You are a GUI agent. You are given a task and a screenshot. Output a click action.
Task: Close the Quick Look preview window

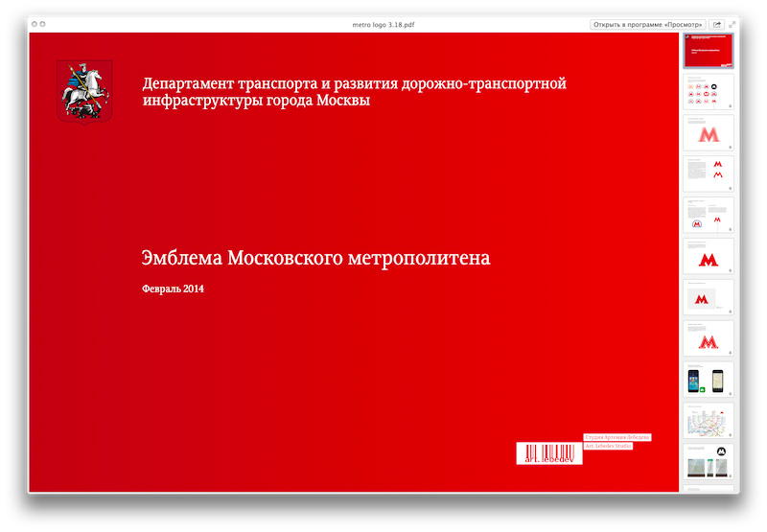pos(34,24)
